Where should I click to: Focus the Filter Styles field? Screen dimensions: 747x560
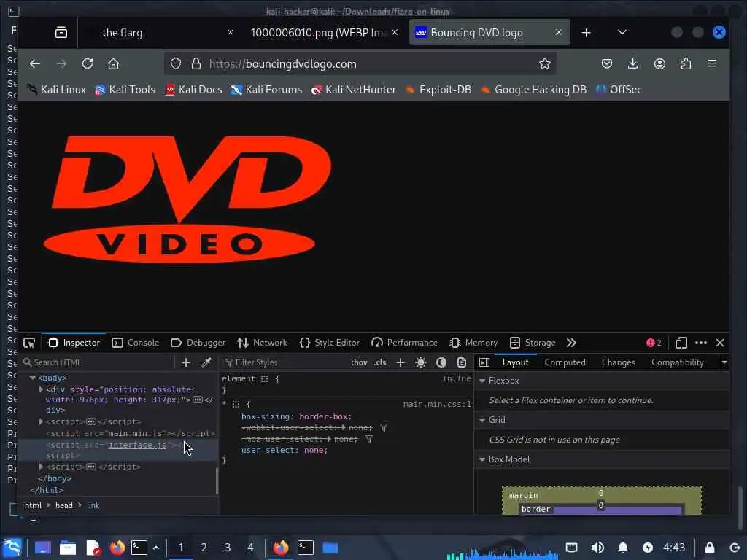click(285, 362)
